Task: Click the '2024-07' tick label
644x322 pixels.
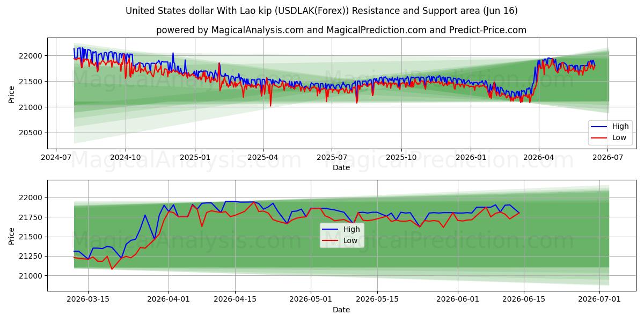Action: coord(56,158)
